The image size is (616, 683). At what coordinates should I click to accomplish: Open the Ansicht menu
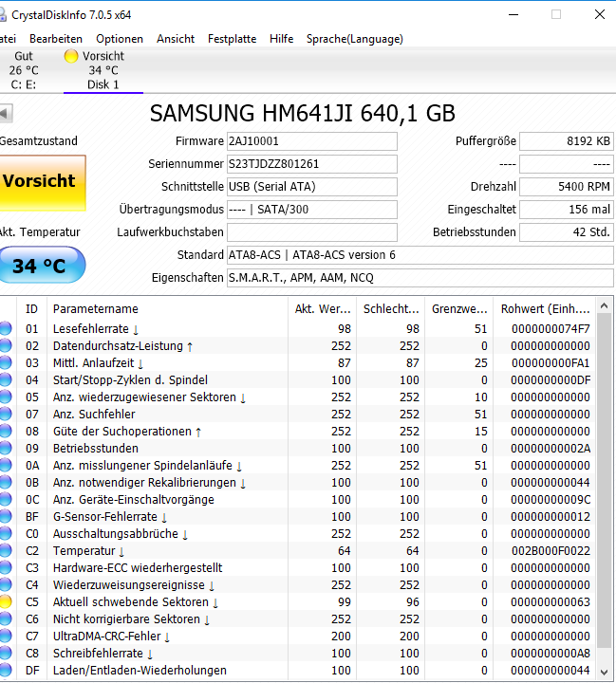(x=176, y=39)
